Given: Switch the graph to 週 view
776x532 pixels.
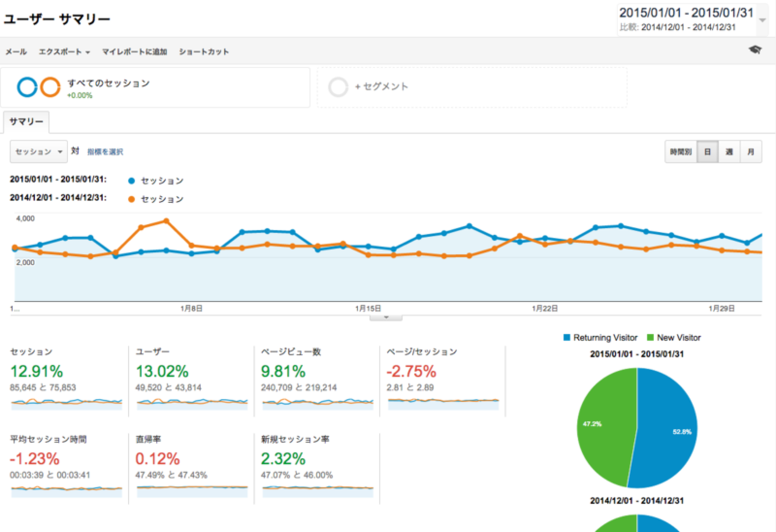Looking at the screenshot, I should point(729,152).
